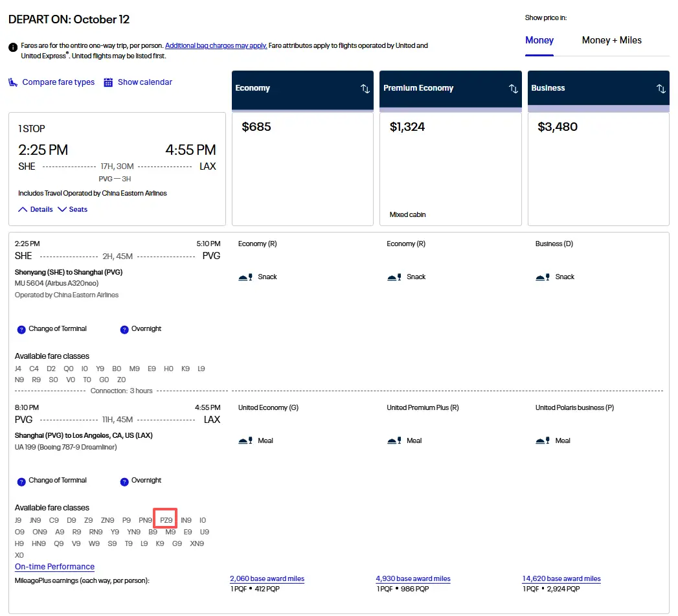Expand the Seats section
678x616 pixels.
pos(73,209)
